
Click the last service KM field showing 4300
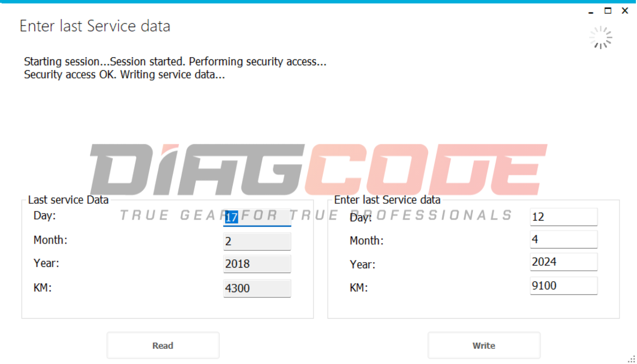coord(257,288)
